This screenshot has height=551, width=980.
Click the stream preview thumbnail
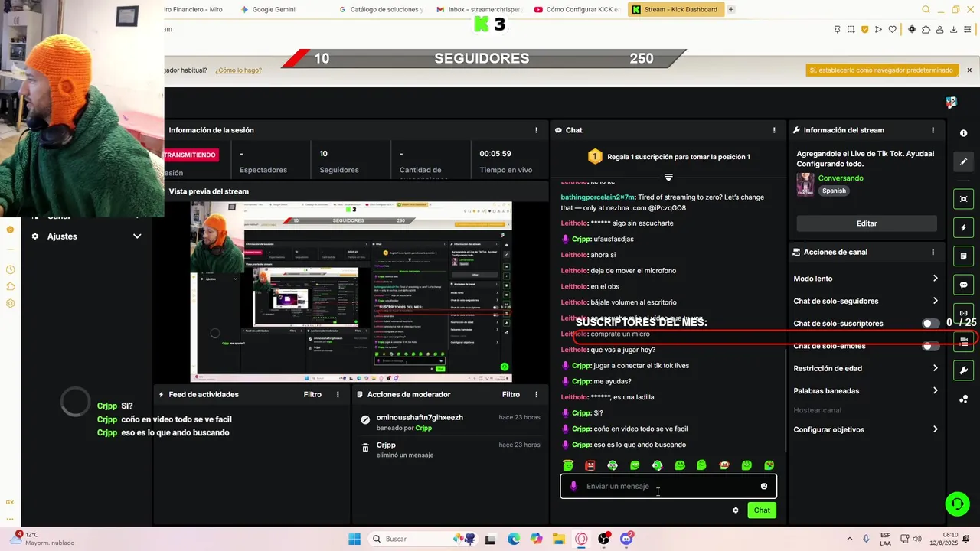tap(351, 292)
